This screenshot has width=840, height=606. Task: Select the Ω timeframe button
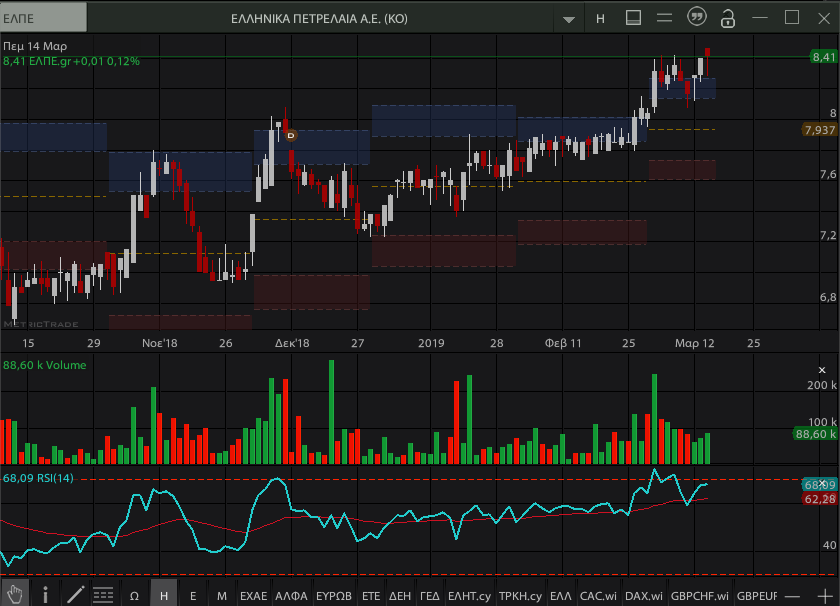(x=134, y=596)
